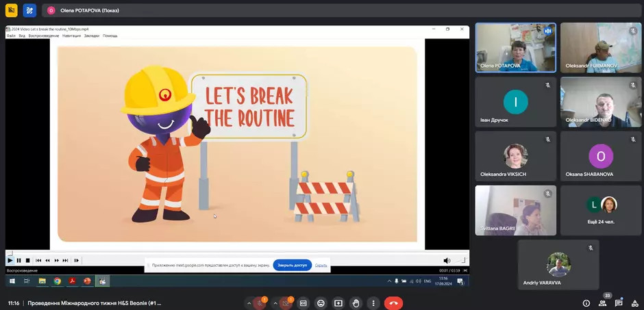The image size is (644, 310).
Task: Skip to previous track in the player
Action: point(38,260)
